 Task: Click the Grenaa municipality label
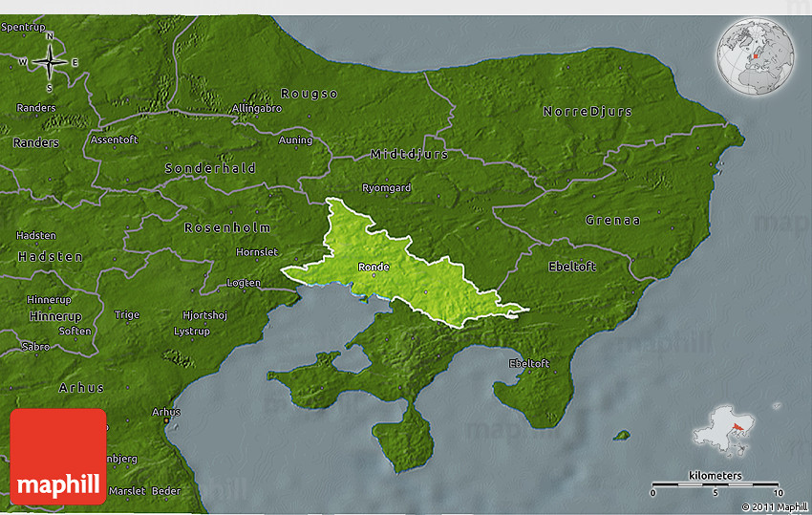(612, 221)
